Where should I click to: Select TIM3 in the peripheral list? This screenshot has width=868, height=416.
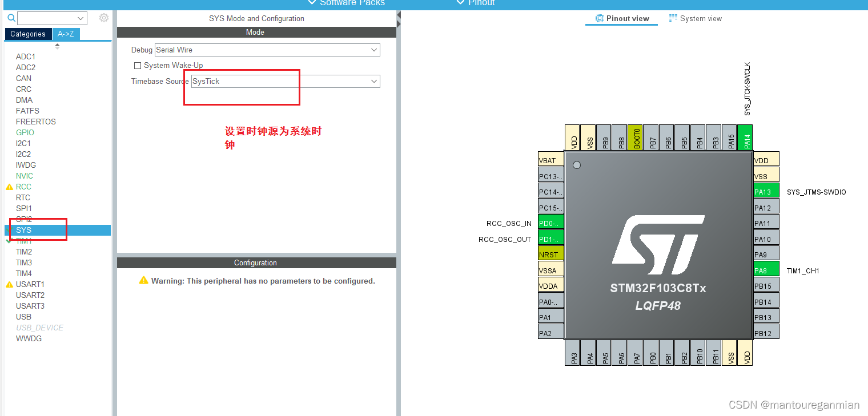(24, 262)
